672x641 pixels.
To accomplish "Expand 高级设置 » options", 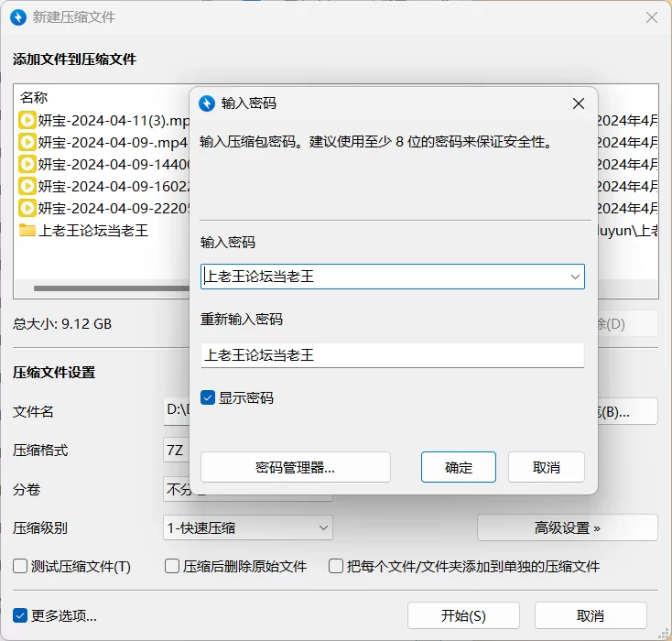I will click(567, 527).
